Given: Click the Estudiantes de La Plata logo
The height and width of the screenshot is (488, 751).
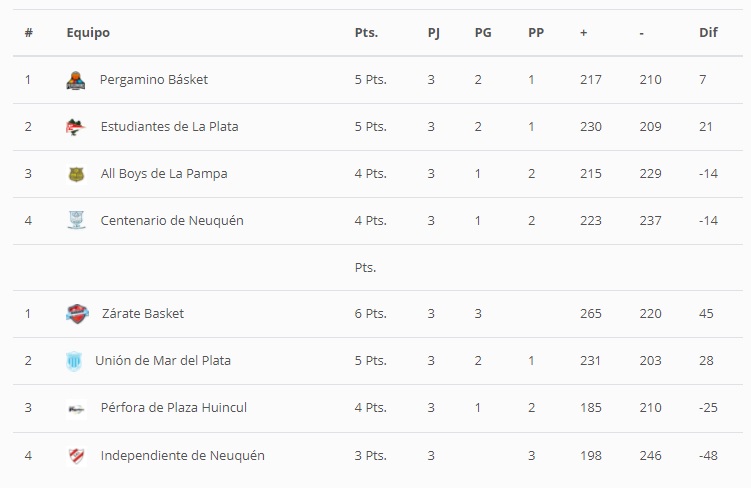Looking at the screenshot, I should pos(75,127).
